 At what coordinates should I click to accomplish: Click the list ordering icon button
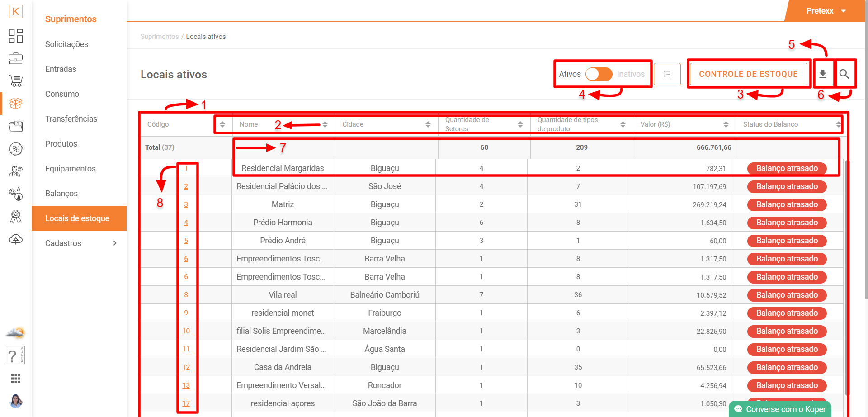tap(667, 74)
